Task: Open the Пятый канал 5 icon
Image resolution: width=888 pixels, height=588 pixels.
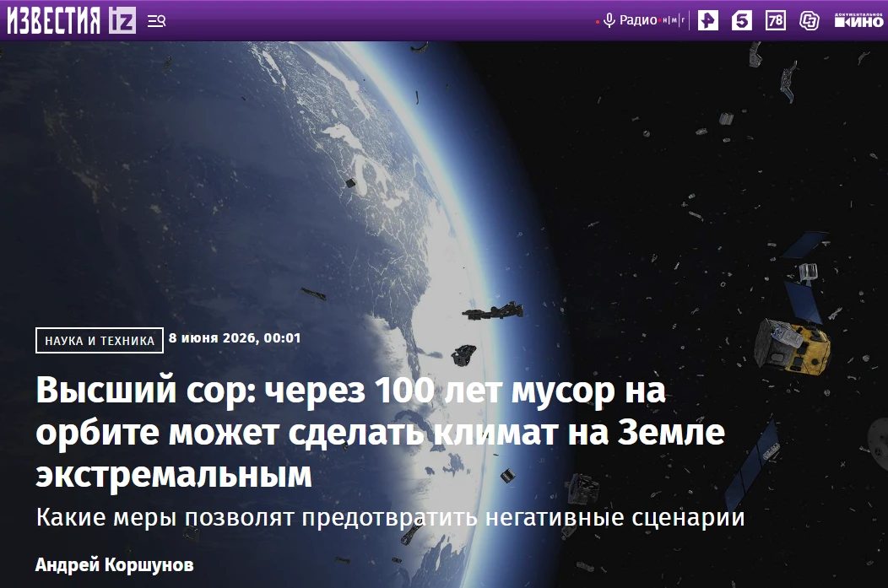Action: pos(741,21)
